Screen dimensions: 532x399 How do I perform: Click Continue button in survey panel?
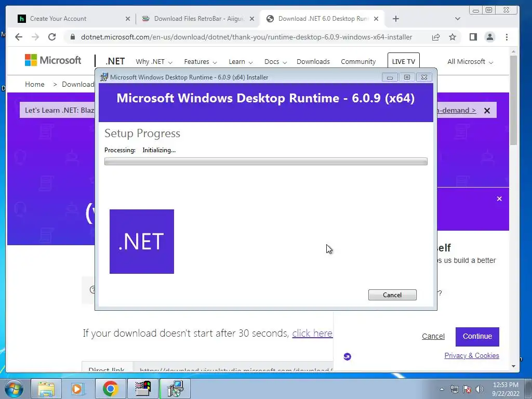[477, 337]
